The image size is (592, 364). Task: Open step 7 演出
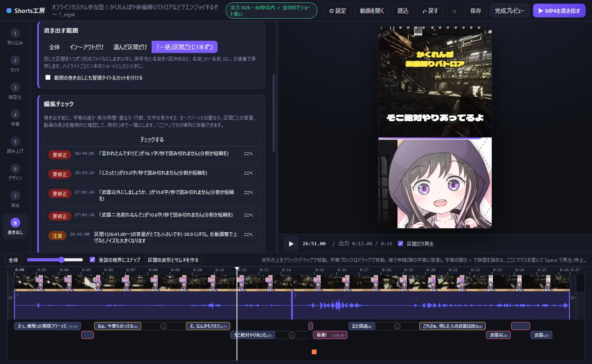pyautogui.click(x=15, y=200)
